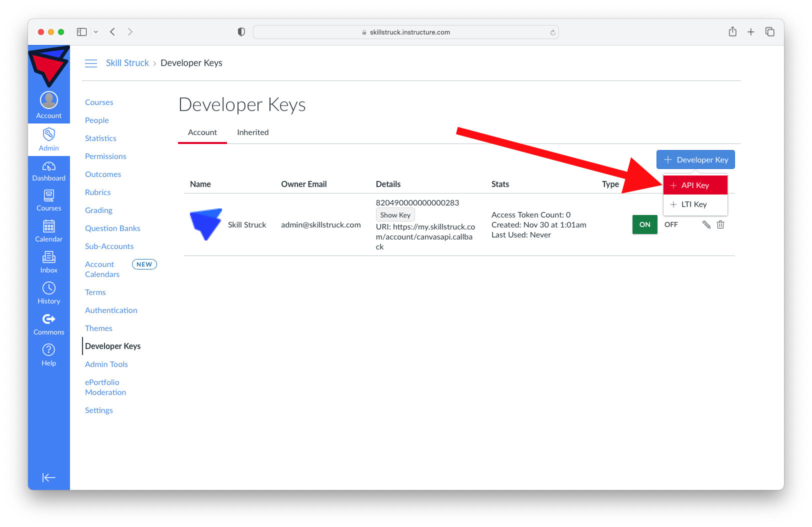This screenshot has height=527, width=812.
Task: Choose LTI Key from the dropdown menu
Action: point(695,204)
